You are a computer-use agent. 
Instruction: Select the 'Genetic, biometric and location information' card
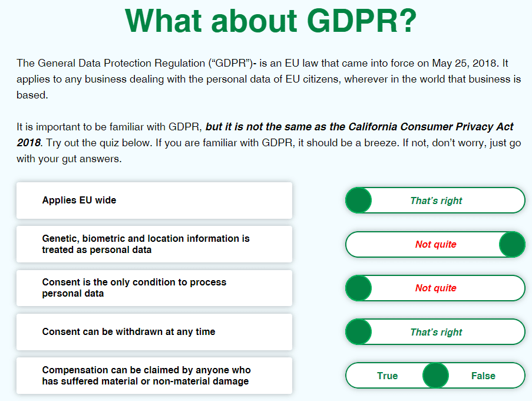(154, 244)
